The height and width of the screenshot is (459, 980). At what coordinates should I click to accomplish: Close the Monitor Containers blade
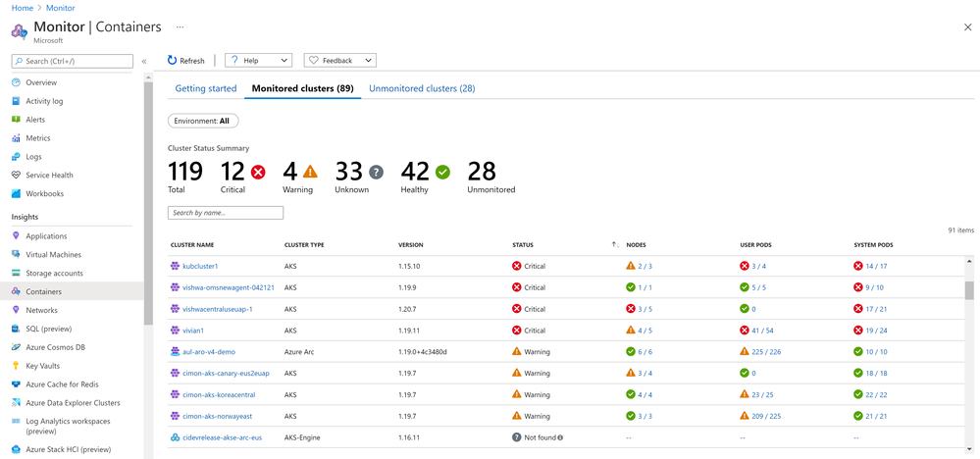968,26
